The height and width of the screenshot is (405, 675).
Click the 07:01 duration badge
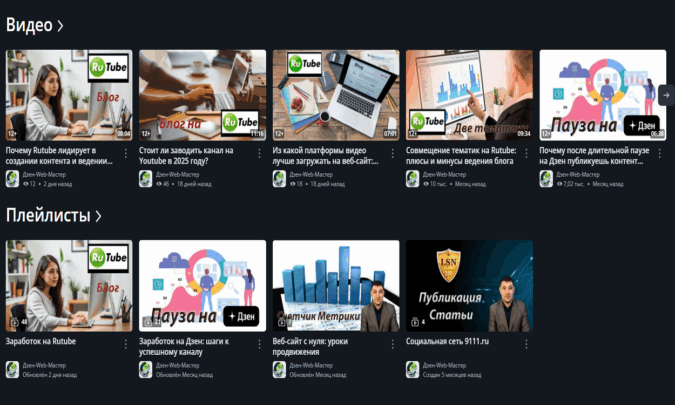point(390,134)
